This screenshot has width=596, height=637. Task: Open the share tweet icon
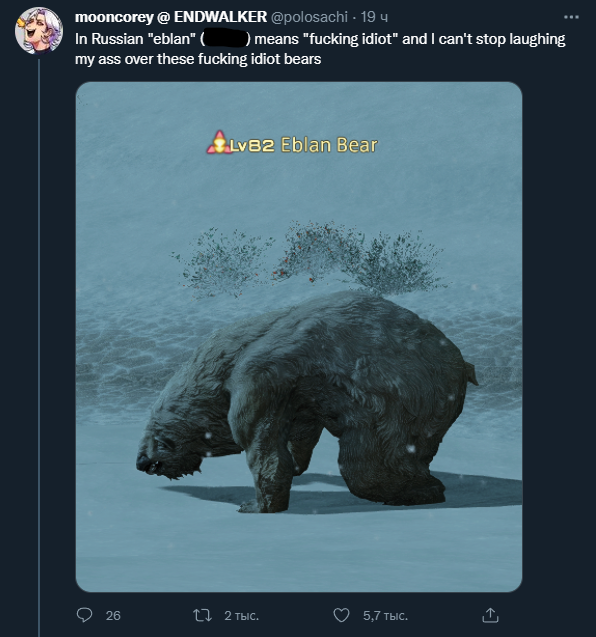(x=490, y=615)
